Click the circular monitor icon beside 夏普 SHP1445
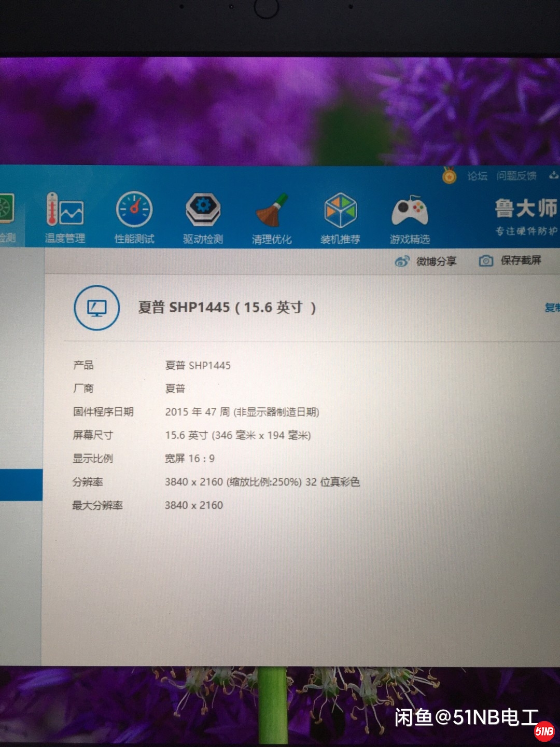The width and height of the screenshot is (560, 747). tap(97, 308)
